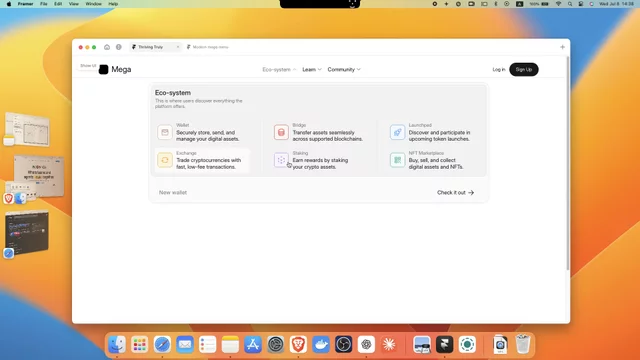This screenshot has width=640, height=360.
Task: Click the Wi-Fi icon in menu bar
Action: coord(558,4)
